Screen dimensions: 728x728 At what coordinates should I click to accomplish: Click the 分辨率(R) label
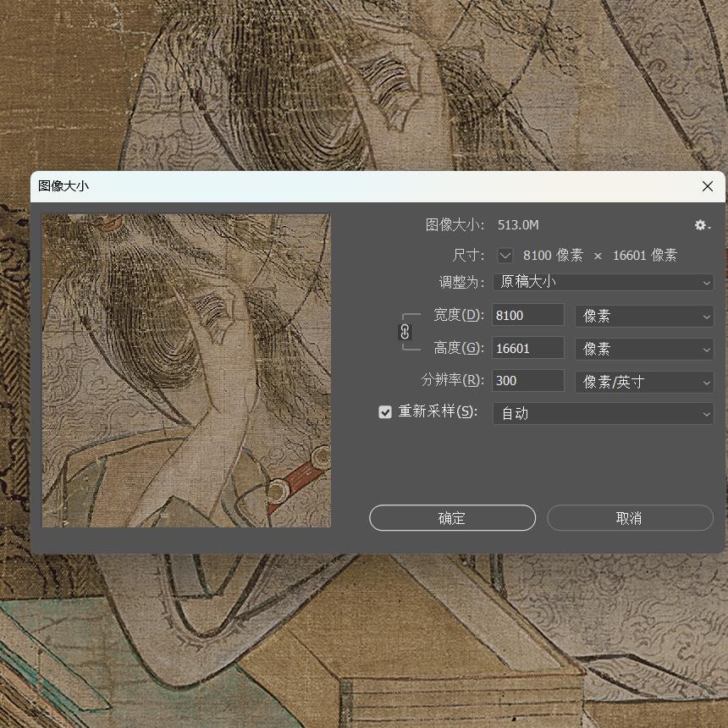(453, 380)
